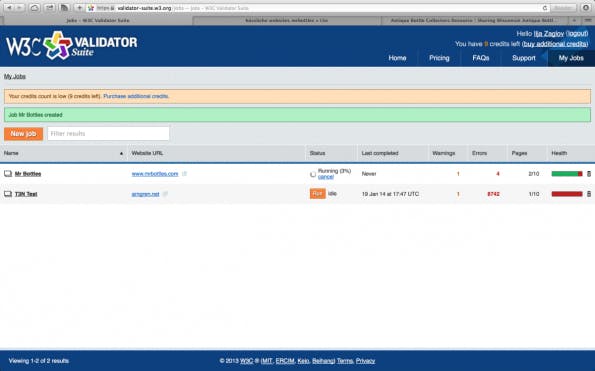Viewport: 595px width, 371px height.
Task: Click the Last completed column header
Action: pyautogui.click(x=380, y=153)
